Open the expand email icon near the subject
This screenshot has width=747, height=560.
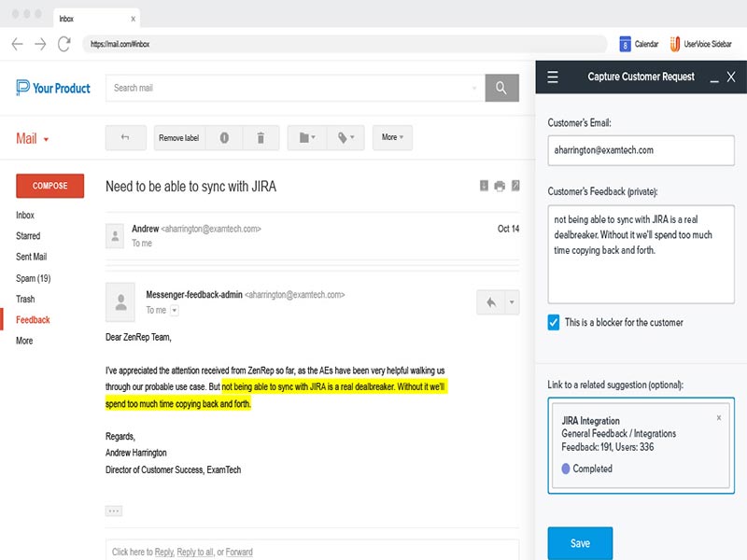coord(515,186)
